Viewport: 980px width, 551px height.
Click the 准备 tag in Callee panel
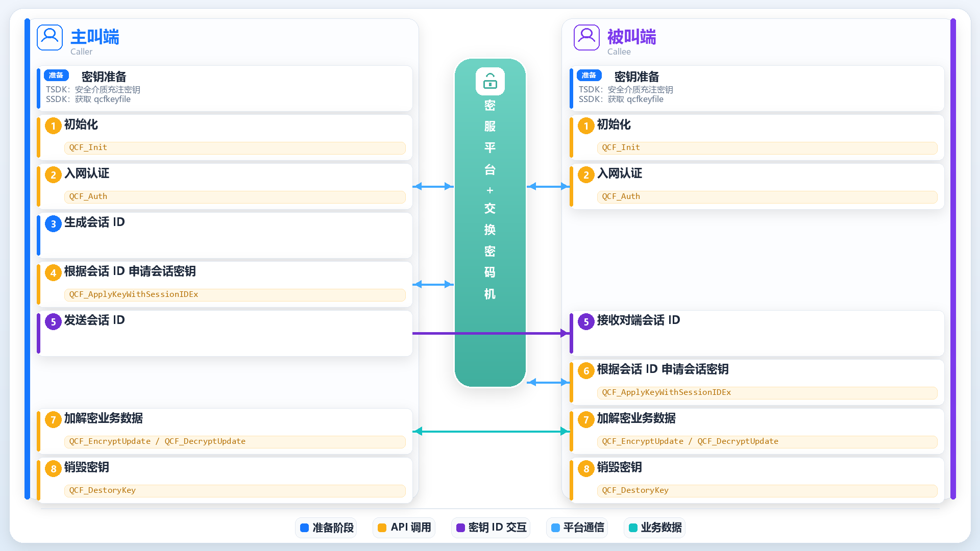pos(589,76)
